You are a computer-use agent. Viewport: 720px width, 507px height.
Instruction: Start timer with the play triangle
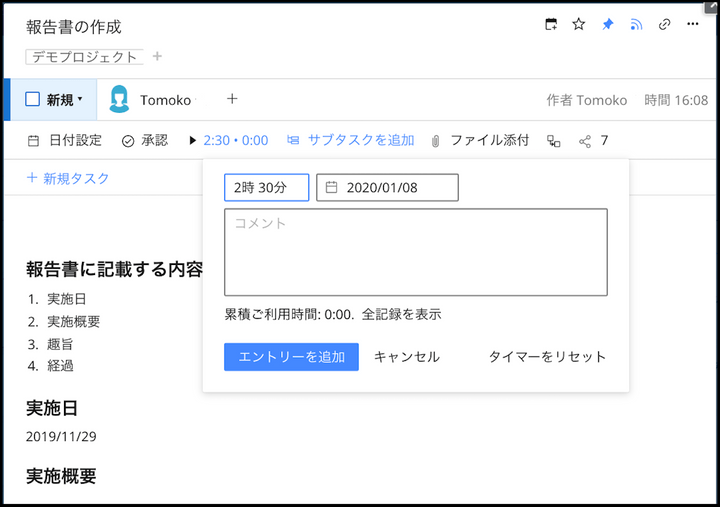(x=192, y=141)
